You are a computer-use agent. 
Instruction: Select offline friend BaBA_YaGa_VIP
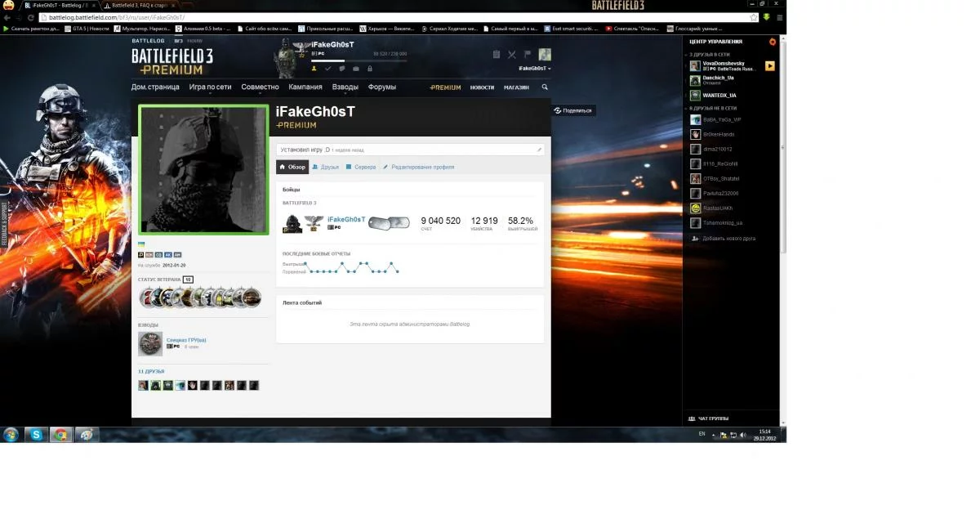click(x=721, y=119)
